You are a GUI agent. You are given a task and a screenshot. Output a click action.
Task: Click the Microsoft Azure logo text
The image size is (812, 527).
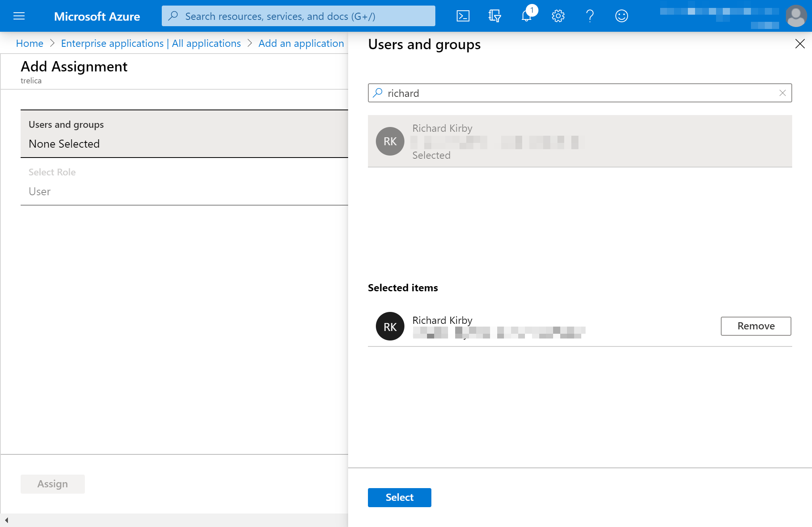pos(97,16)
